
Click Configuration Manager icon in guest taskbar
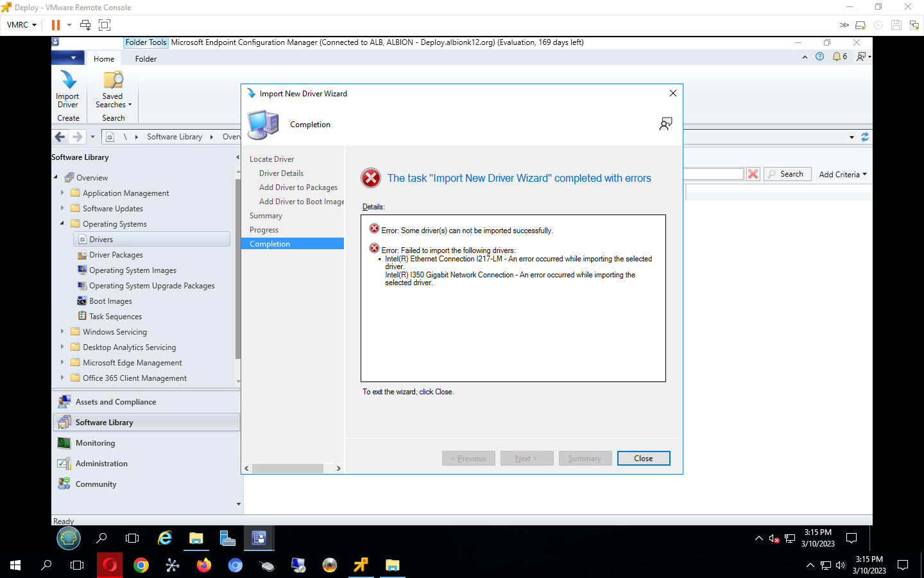click(259, 538)
